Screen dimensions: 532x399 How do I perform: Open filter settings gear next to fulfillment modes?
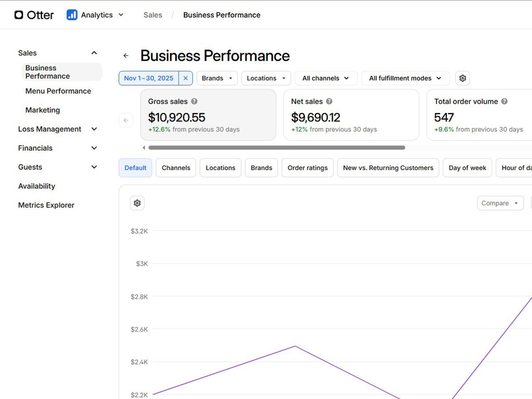462,78
